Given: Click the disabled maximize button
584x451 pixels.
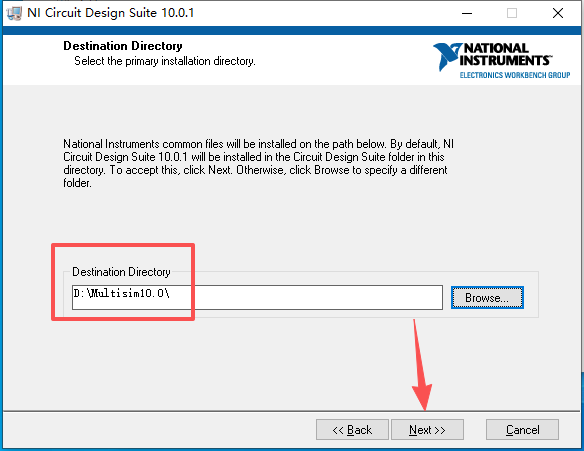Looking at the screenshot, I should (512, 13).
